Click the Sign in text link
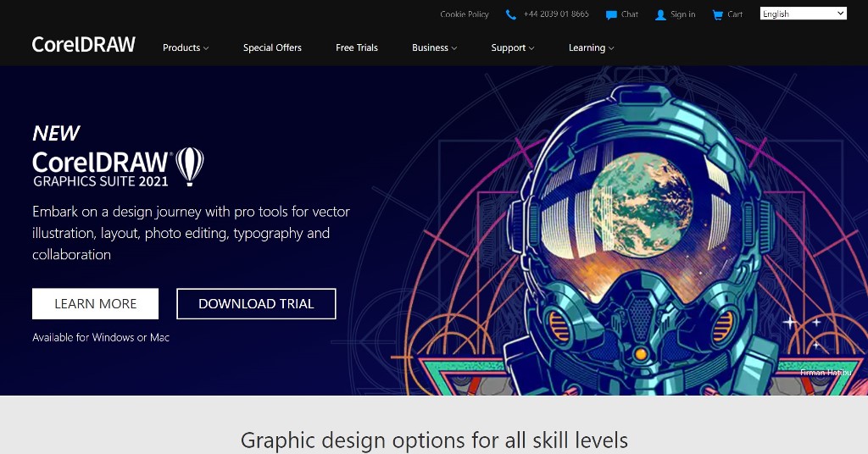This screenshot has width=868, height=454. pyautogui.click(x=682, y=14)
